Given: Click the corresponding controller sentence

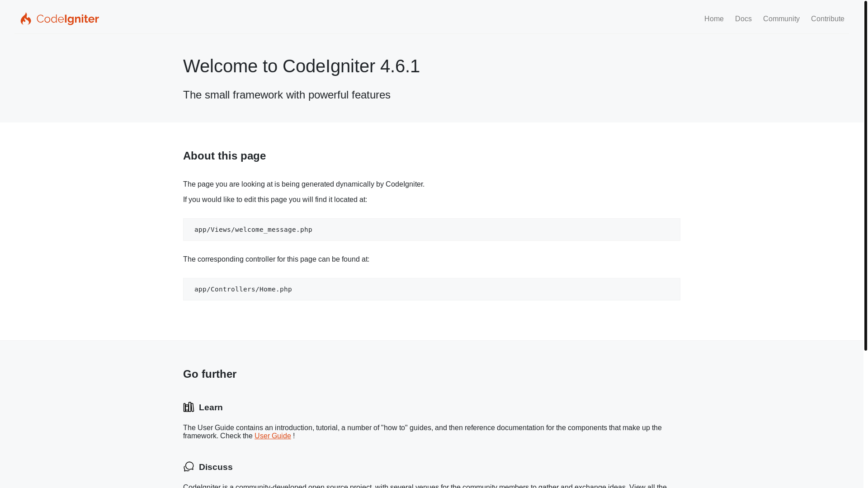Looking at the screenshot, I should point(276,259).
